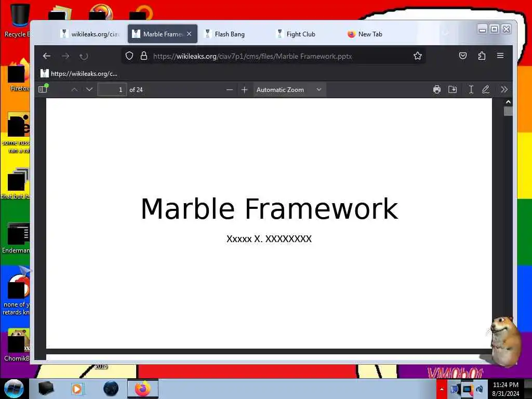Click the address bar URL
Viewport: 532px width, 399px height.
(x=252, y=56)
